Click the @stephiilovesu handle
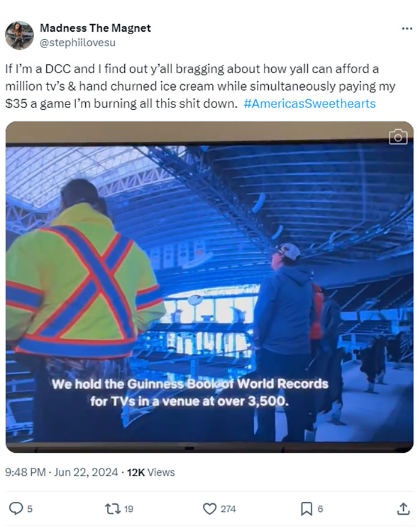Viewport: 420px width, 531px height. point(78,43)
